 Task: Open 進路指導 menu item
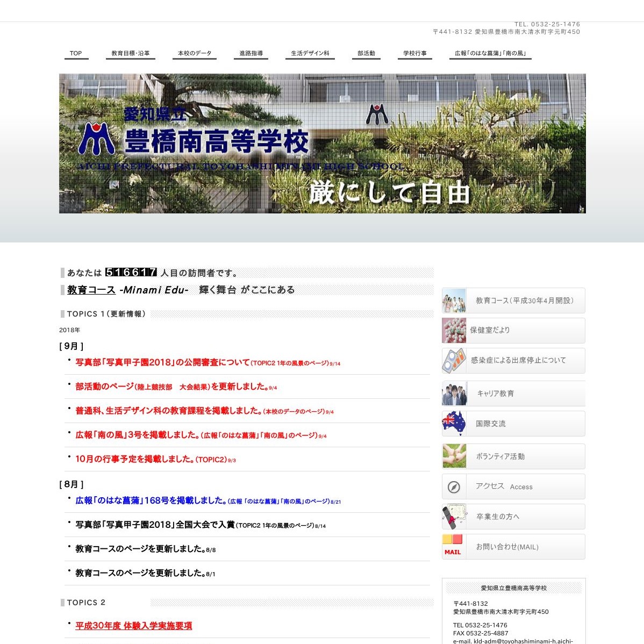[251, 53]
